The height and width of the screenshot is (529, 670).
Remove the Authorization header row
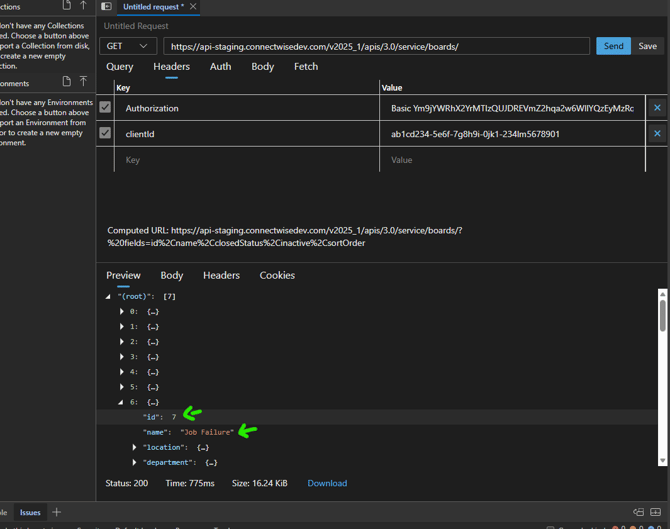657,108
